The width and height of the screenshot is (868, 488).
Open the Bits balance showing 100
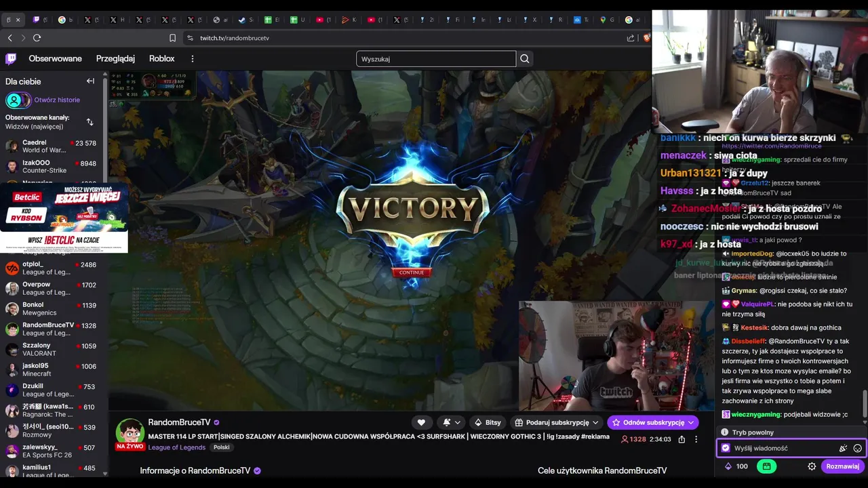point(736,466)
